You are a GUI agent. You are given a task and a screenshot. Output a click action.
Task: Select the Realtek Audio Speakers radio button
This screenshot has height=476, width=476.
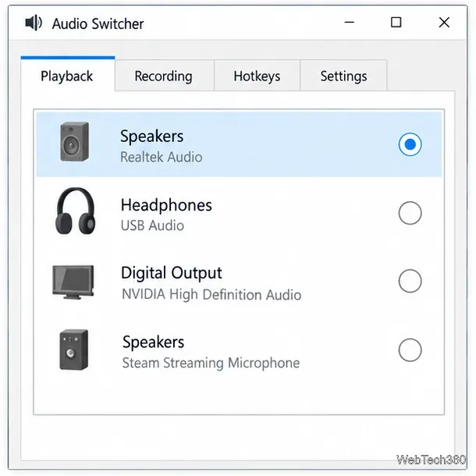click(410, 144)
